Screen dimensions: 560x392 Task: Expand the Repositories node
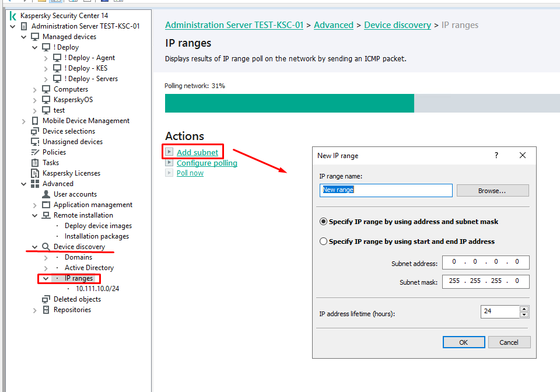click(34, 310)
